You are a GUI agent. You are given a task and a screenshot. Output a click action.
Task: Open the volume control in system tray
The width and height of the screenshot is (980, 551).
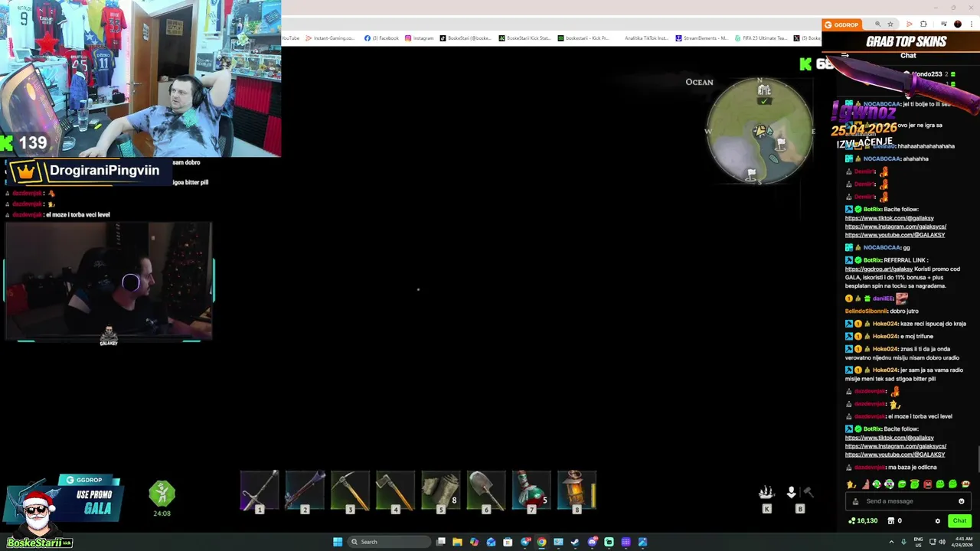(x=942, y=542)
